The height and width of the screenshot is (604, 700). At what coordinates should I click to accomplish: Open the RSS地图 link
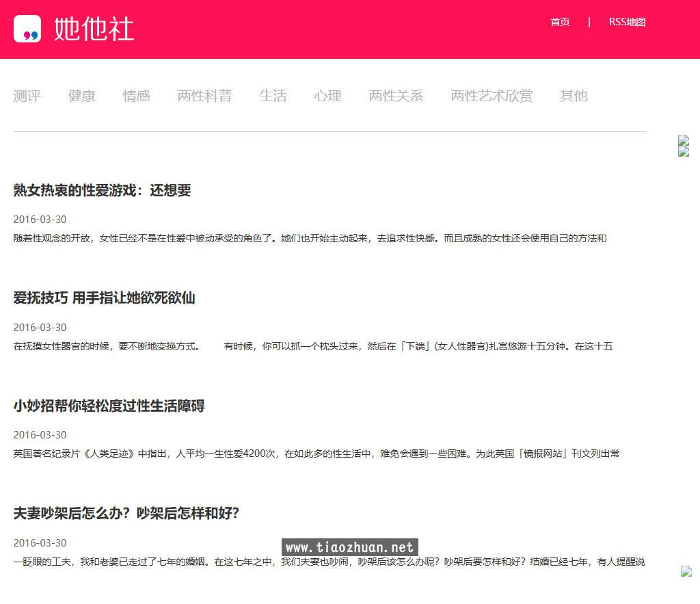[627, 22]
